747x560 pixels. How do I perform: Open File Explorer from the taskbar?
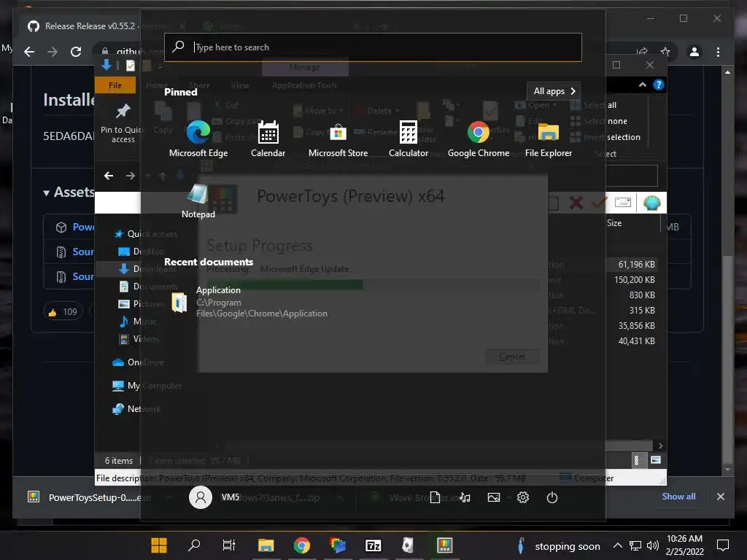266,545
